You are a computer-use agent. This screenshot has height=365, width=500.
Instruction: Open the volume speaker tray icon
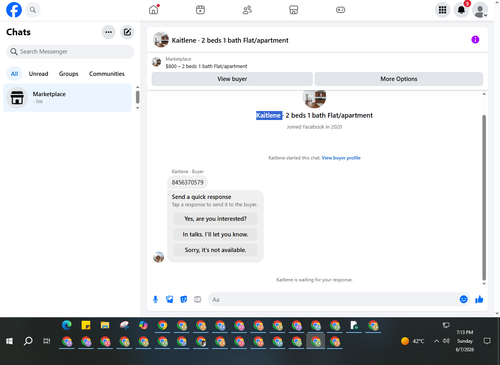(x=446, y=341)
